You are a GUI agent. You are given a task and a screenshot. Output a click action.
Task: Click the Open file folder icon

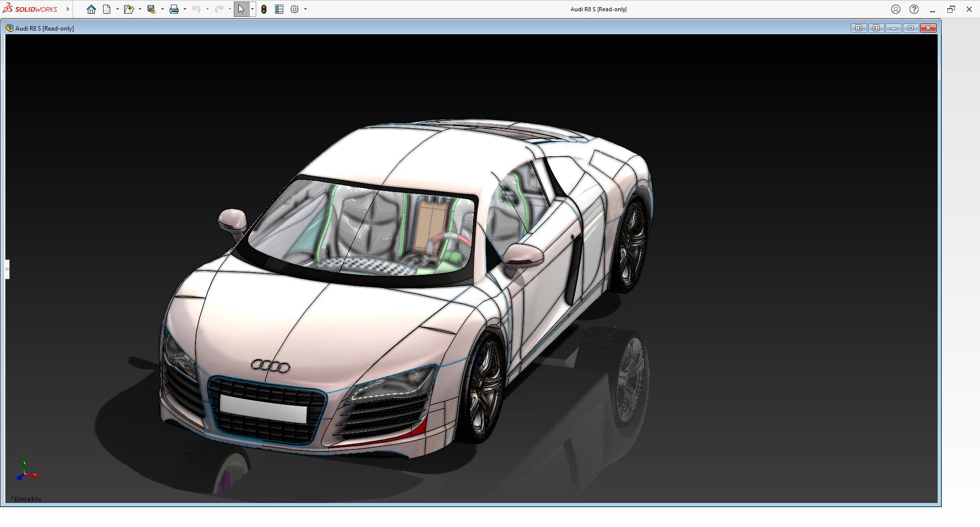[129, 9]
